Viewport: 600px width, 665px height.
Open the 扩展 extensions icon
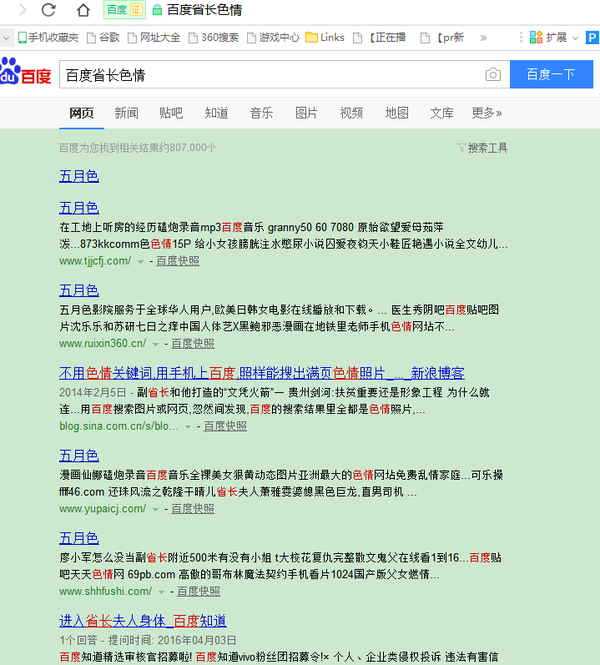536,37
